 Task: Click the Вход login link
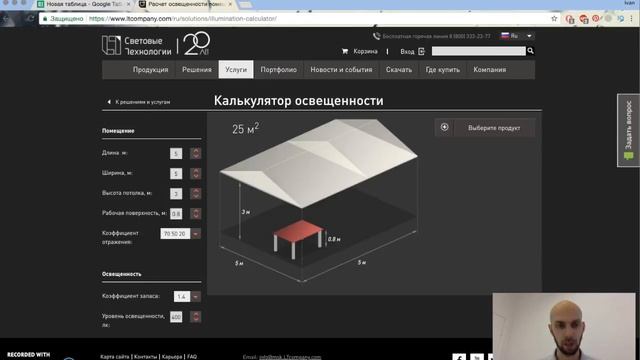407,51
